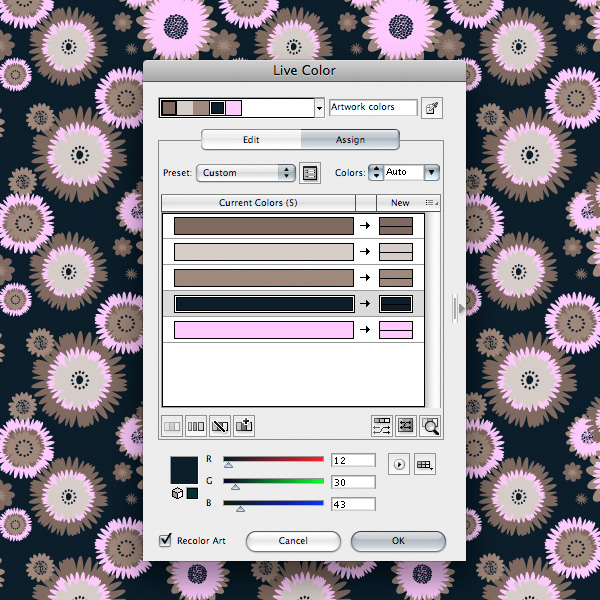Click the Artwork colors name field
The width and height of the screenshot is (600, 600).
click(373, 107)
